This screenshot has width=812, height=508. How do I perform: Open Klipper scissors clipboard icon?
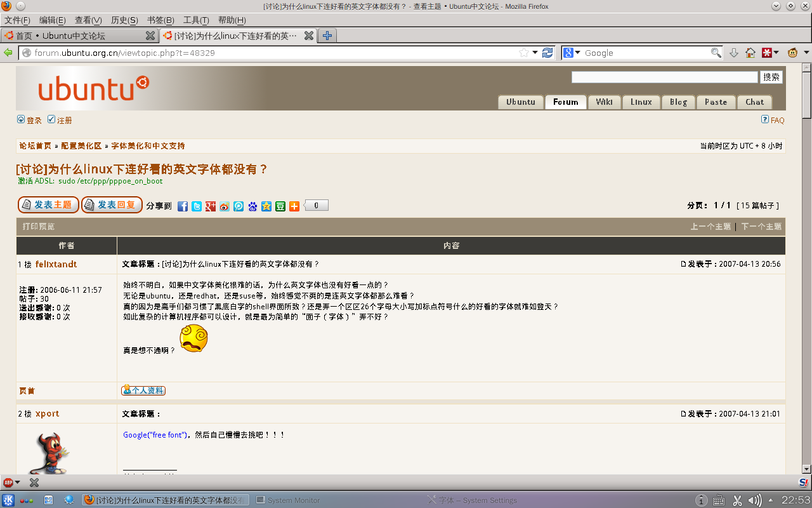[x=737, y=500]
